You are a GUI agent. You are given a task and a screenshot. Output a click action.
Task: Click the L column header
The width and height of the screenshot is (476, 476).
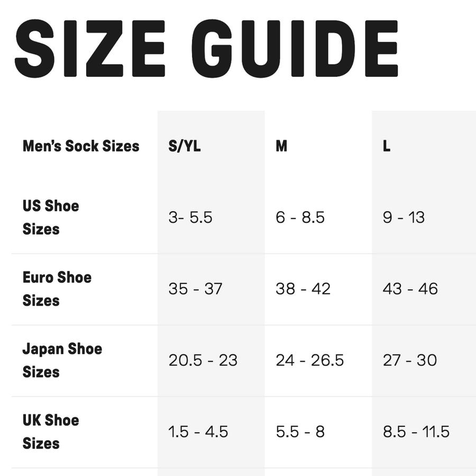pos(387,146)
